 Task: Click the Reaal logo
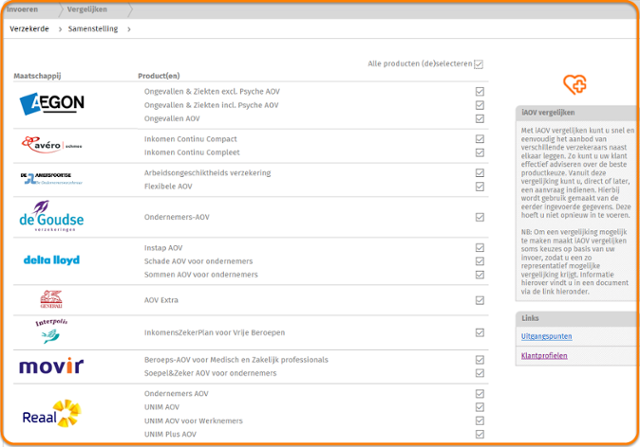point(51,414)
